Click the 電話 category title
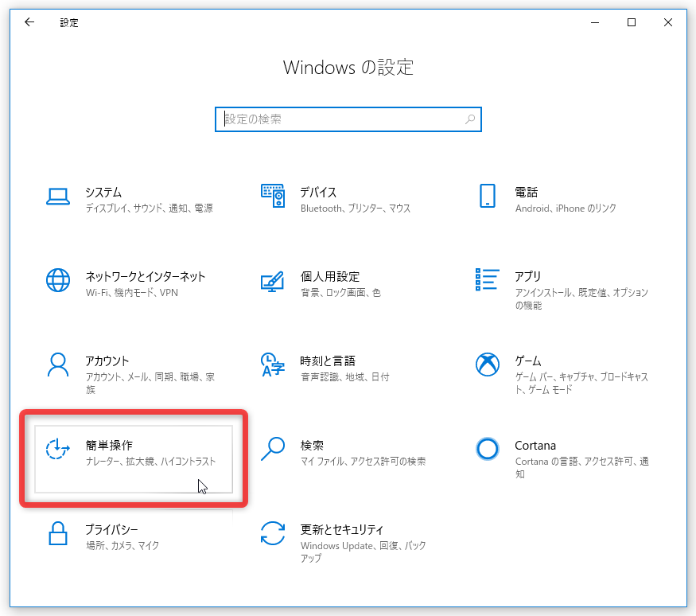696x616 pixels. pyautogui.click(x=527, y=193)
